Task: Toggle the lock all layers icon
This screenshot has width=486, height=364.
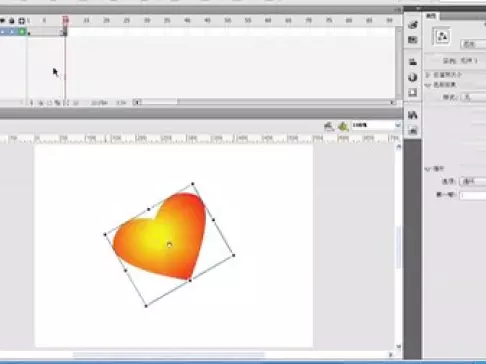Action: [12, 21]
